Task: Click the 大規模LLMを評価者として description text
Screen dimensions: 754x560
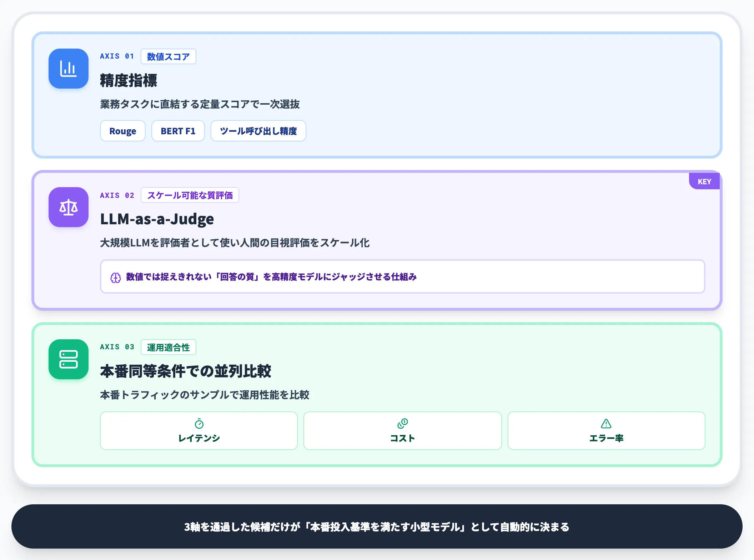Action: [x=235, y=243]
